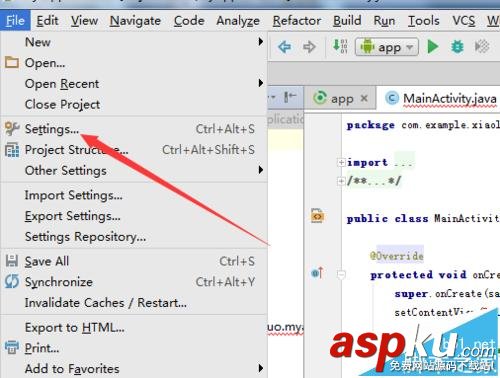Screen dimensions: 500x378
Task: Choose Print... entry
Action: coord(134,348)
